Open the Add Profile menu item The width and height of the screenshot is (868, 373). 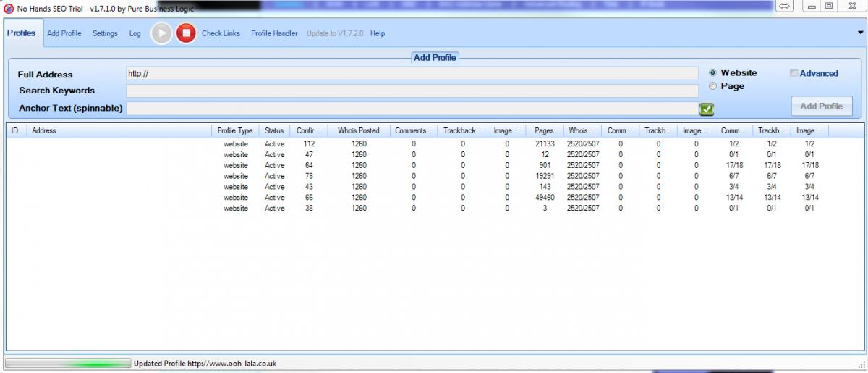[x=64, y=33]
